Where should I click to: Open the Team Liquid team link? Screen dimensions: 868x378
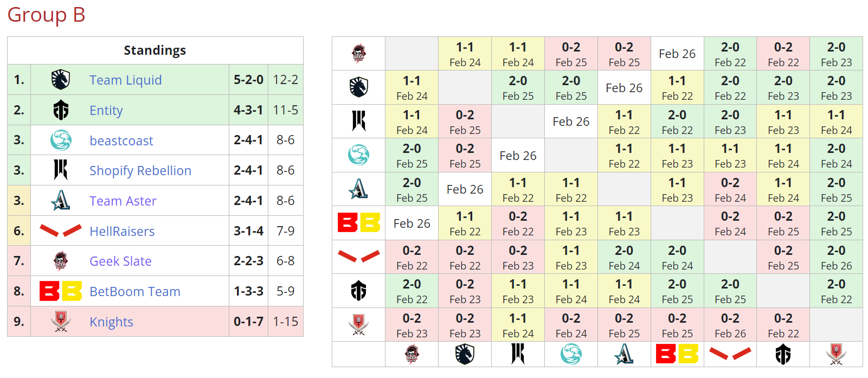click(x=125, y=80)
